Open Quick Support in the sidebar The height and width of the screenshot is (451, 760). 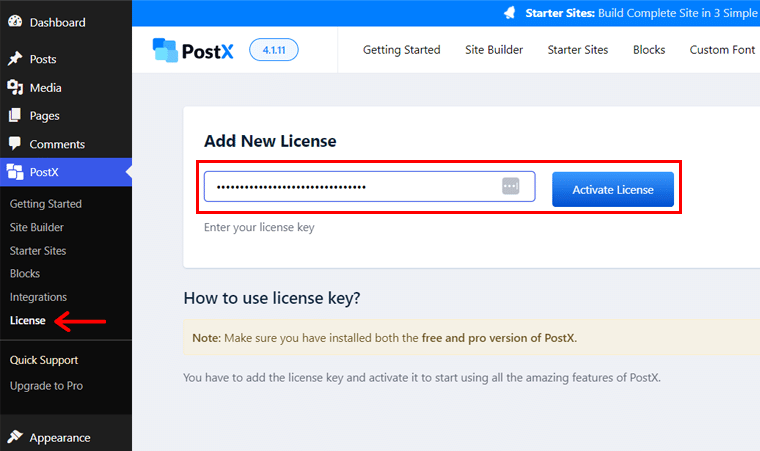44,360
